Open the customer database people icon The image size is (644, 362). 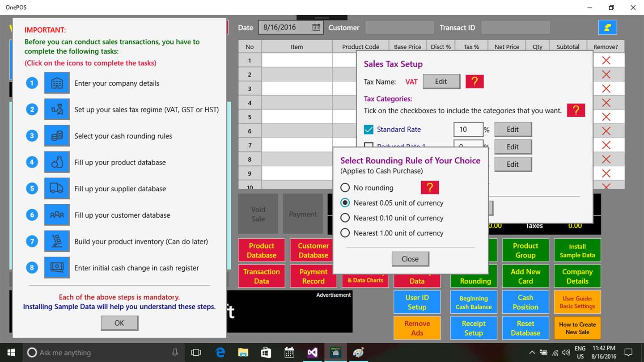pos(57,215)
